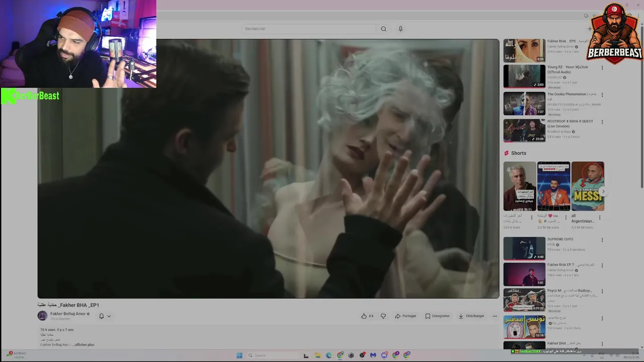Open the Partager share dialog

click(406, 316)
